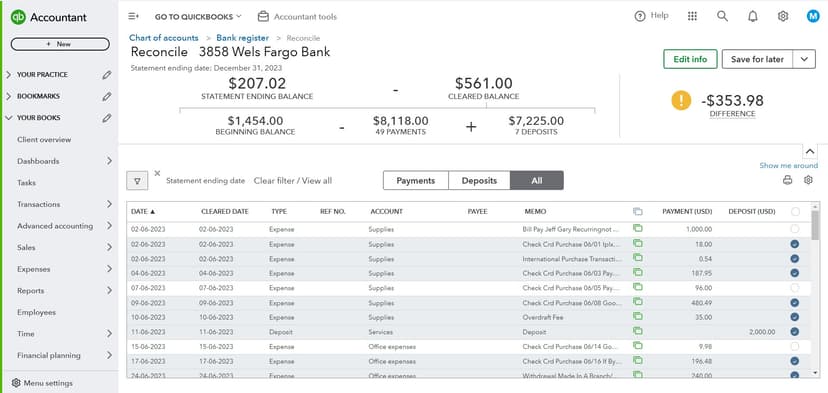Open the notifications bell
This screenshot has width=828, height=393.
click(x=753, y=16)
